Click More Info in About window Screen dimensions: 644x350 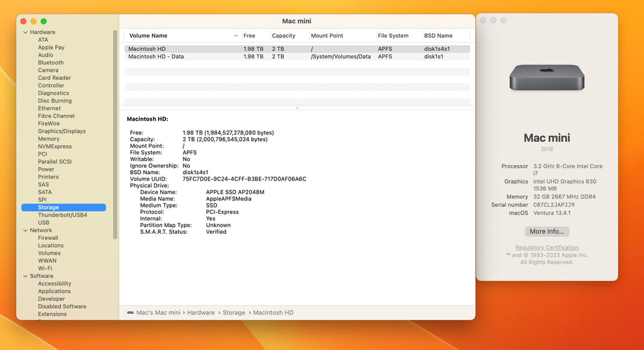click(x=547, y=231)
